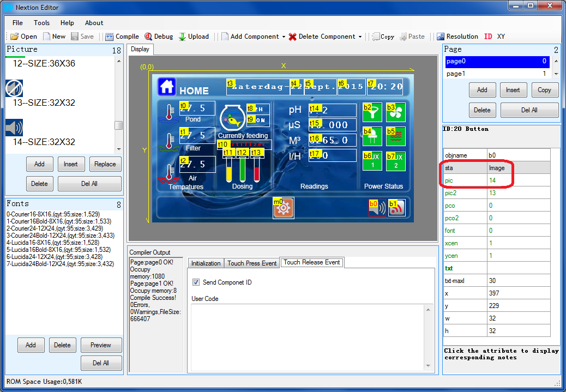The height and width of the screenshot is (392, 566).
Task: Switch to Touch Press Event tab
Action: pyautogui.click(x=252, y=263)
